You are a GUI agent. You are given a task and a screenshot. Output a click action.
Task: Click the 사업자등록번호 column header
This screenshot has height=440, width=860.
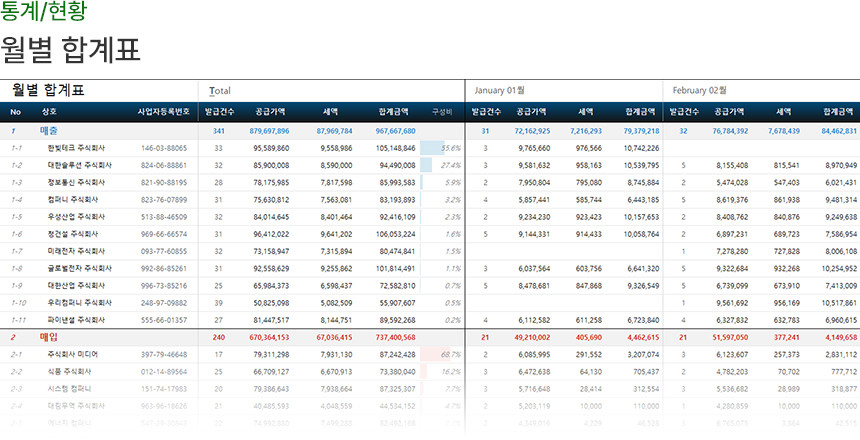click(164, 112)
